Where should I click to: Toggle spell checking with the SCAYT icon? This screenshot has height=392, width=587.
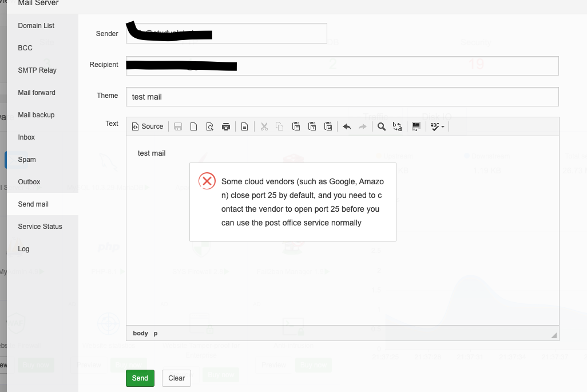[x=434, y=126]
